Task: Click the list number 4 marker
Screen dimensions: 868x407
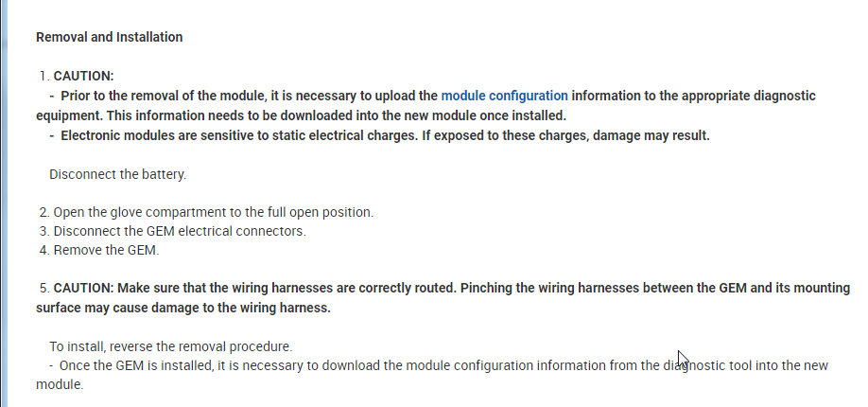Action: (x=43, y=251)
